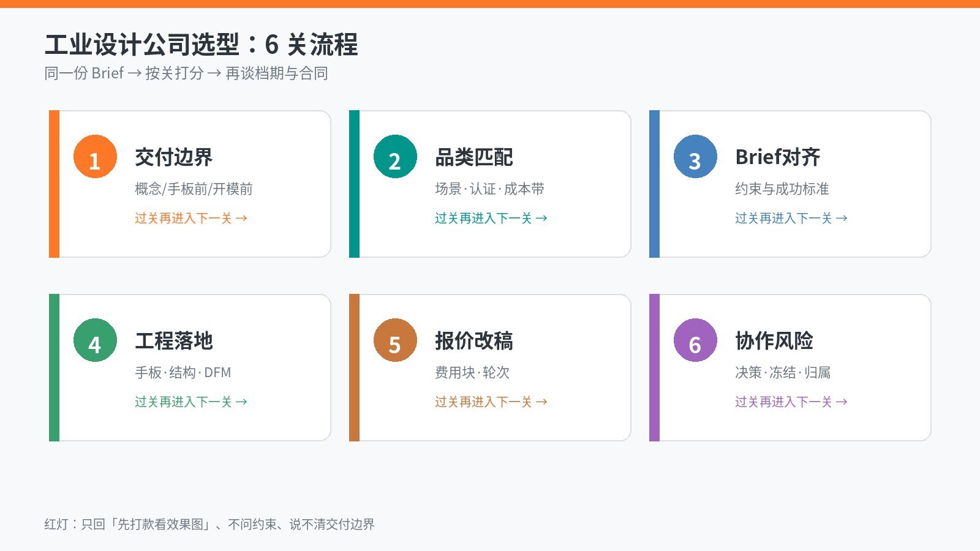This screenshot has width=980, height=551.
Task: Click the 报价改稿 card title
Action: click(x=474, y=341)
